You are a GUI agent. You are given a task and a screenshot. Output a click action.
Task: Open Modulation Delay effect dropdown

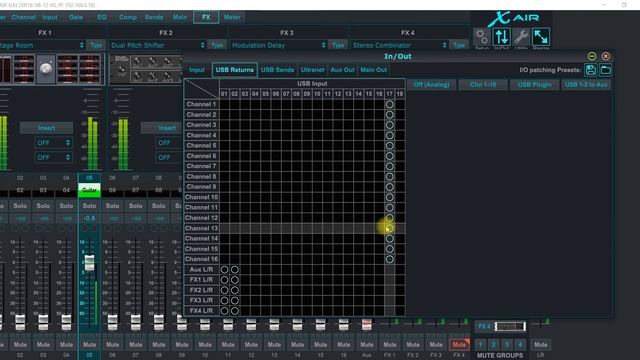pyautogui.click(x=278, y=45)
